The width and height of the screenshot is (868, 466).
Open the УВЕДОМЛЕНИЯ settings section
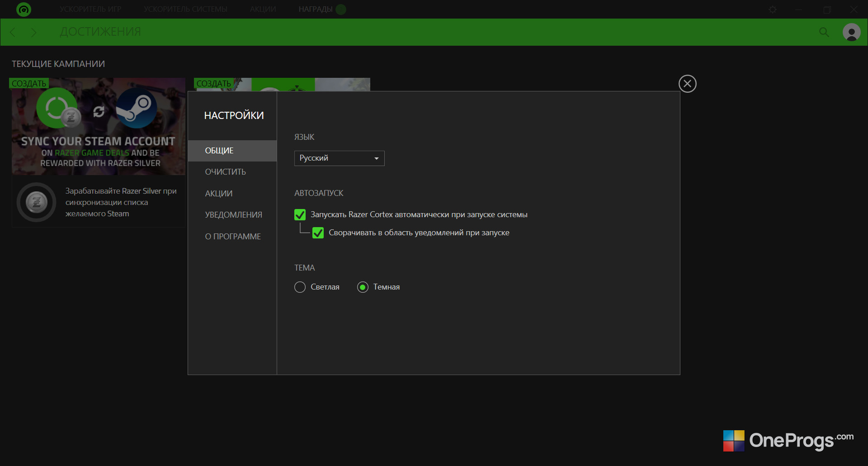(x=232, y=215)
